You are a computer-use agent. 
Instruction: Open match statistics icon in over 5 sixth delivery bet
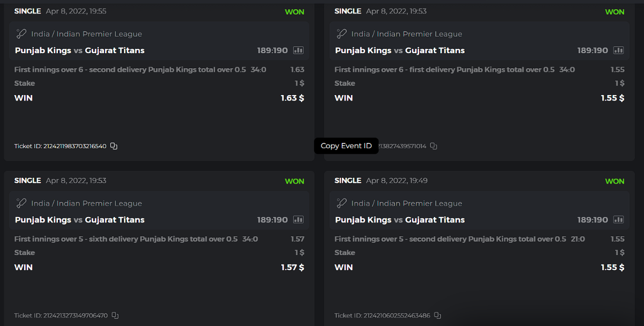pyautogui.click(x=298, y=220)
